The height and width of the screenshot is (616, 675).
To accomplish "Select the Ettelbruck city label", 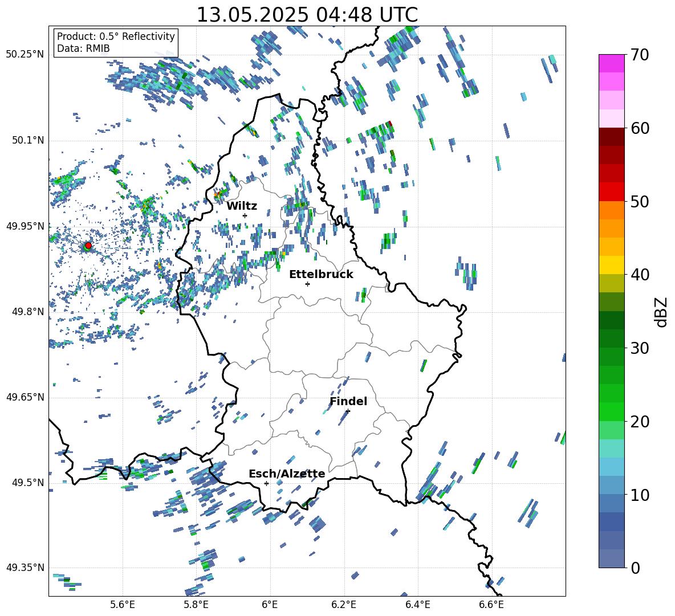I will pyautogui.click(x=321, y=275).
